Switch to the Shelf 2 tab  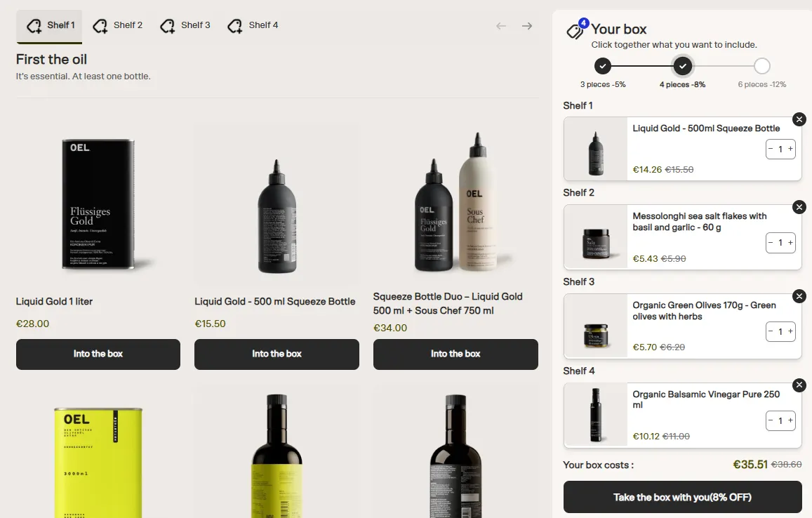[117, 25]
